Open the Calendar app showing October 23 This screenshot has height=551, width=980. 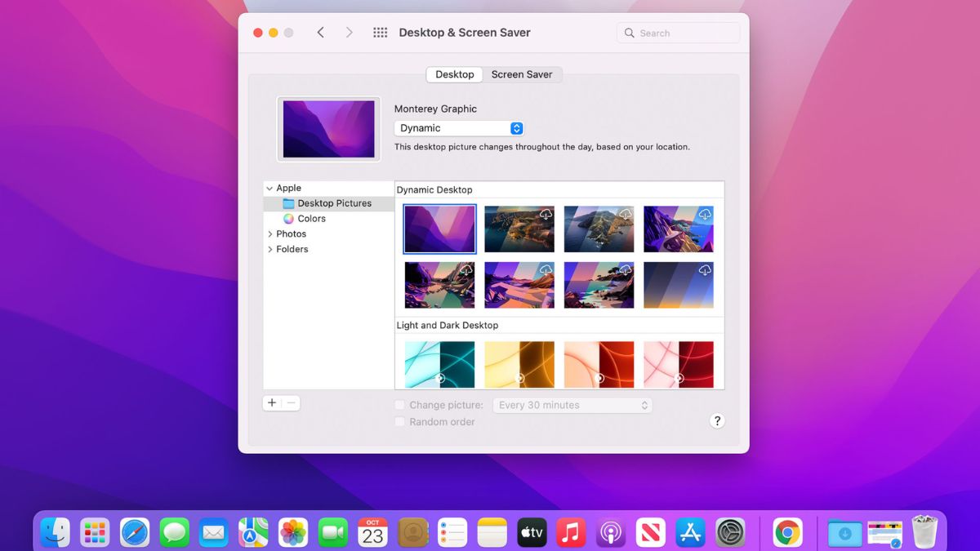[372, 531]
